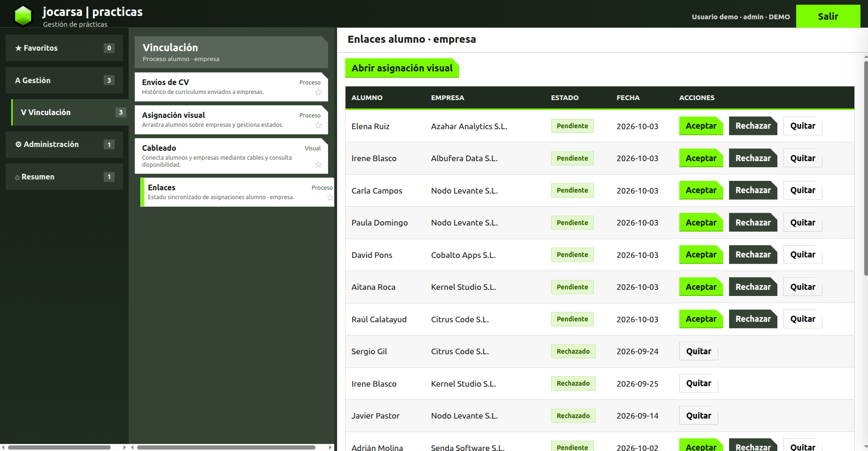
Task: Star the Asignación visual card
Action: click(318, 125)
